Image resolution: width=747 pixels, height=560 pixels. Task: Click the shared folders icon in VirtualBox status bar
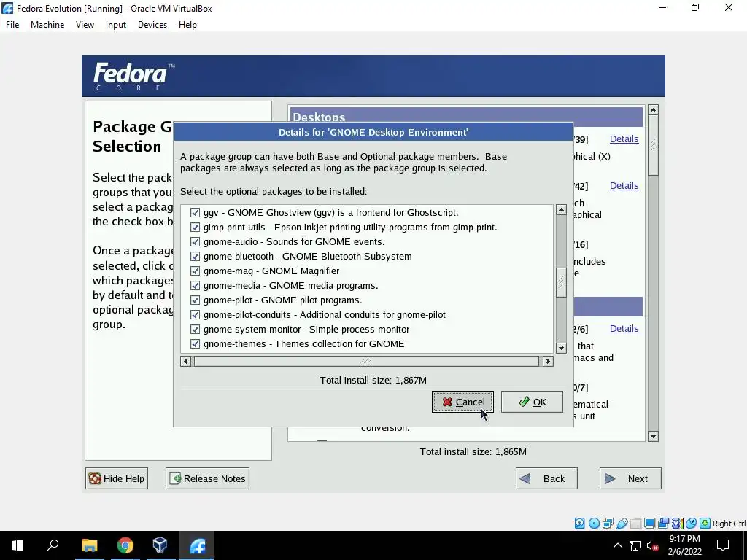click(x=635, y=524)
